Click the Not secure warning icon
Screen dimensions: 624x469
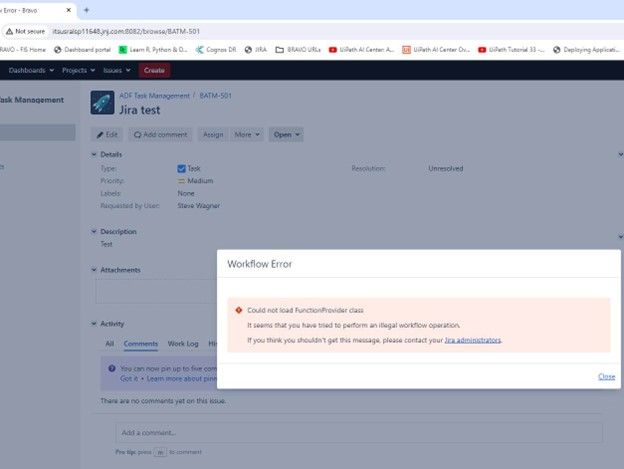coord(9,31)
